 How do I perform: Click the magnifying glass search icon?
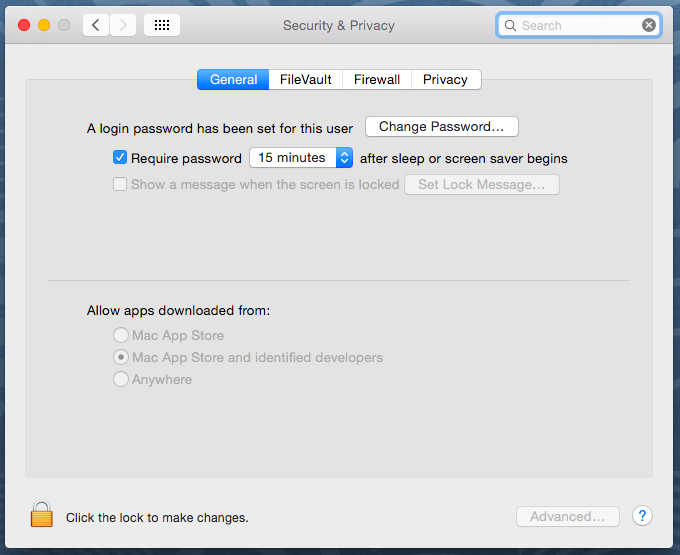coord(510,26)
